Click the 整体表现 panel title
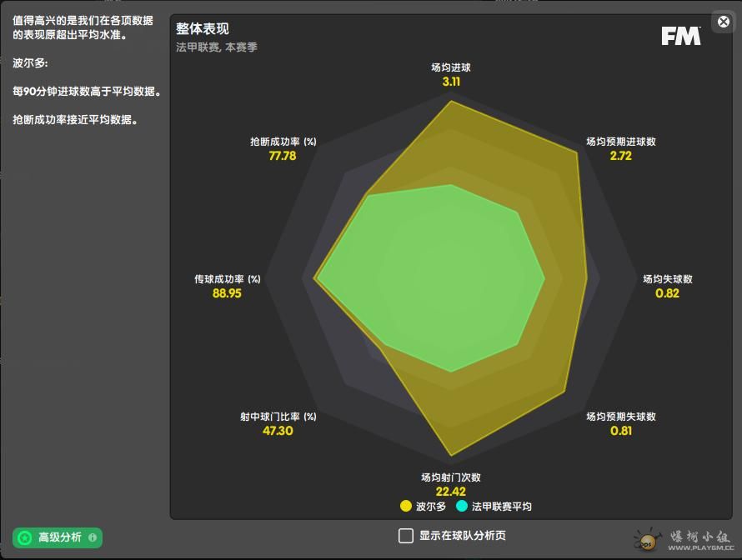 pos(202,29)
